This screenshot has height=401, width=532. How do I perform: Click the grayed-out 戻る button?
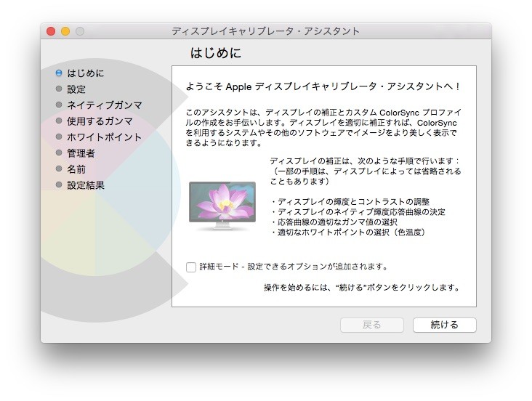pyautogui.click(x=372, y=325)
